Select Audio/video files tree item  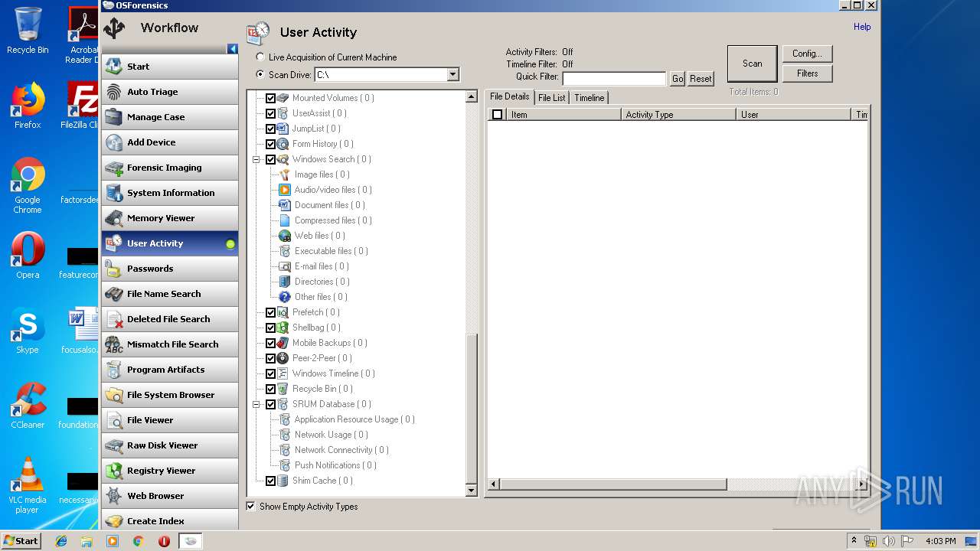(333, 190)
